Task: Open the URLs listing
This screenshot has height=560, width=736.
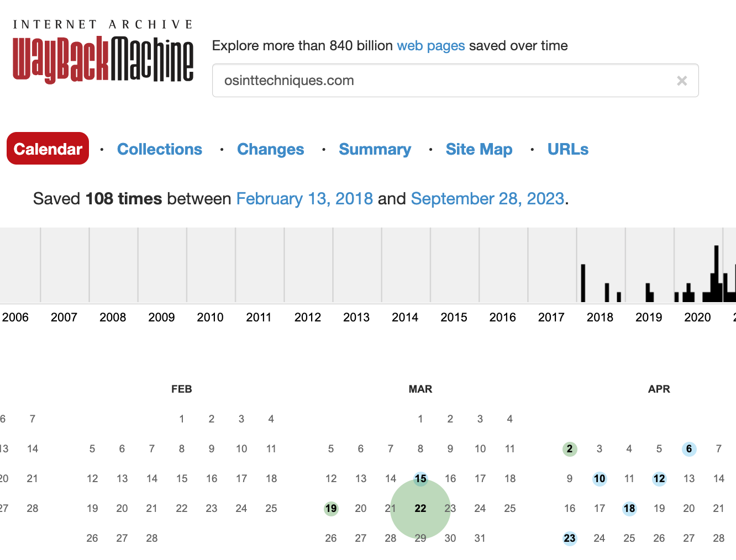Action: [567, 149]
